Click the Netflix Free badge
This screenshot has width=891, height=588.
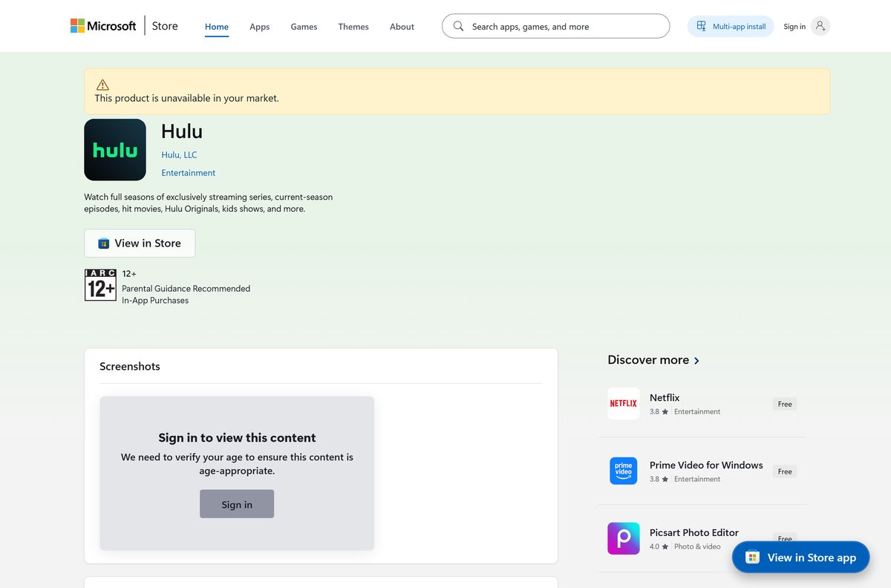tap(785, 404)
